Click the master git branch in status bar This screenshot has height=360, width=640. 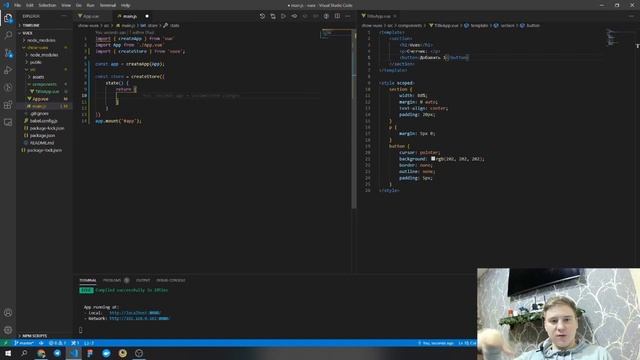click(24, 343)
